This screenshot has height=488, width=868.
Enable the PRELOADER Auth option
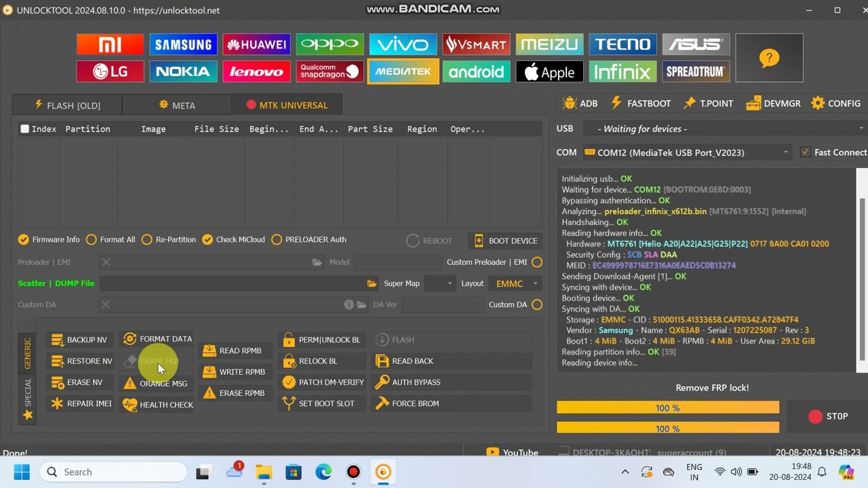pos(309,239)
